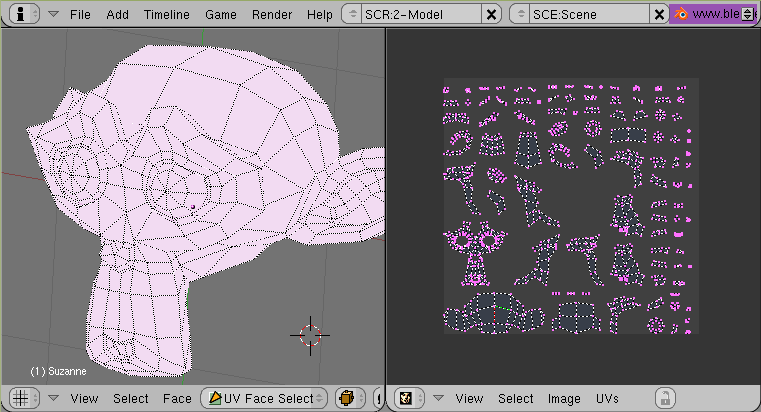Collapse the UV editor header menus triangle
761x412 pixels.
click(438, 398)
